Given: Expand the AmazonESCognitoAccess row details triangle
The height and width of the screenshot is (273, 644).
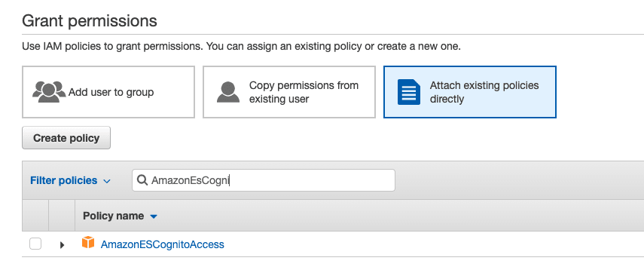Looking at the screenshot, I should (x=62, y=245).
